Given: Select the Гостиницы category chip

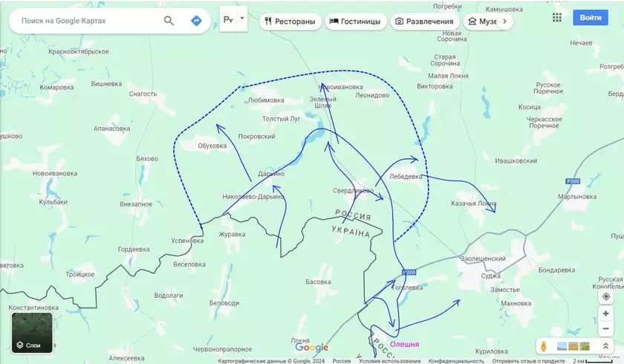Looking at the screenshot, I should [355, 22].
